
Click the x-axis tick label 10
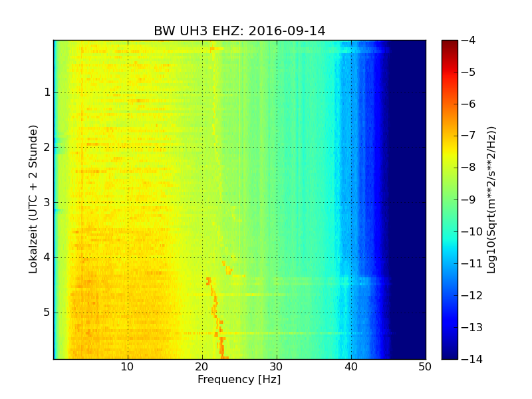(128, 367)
